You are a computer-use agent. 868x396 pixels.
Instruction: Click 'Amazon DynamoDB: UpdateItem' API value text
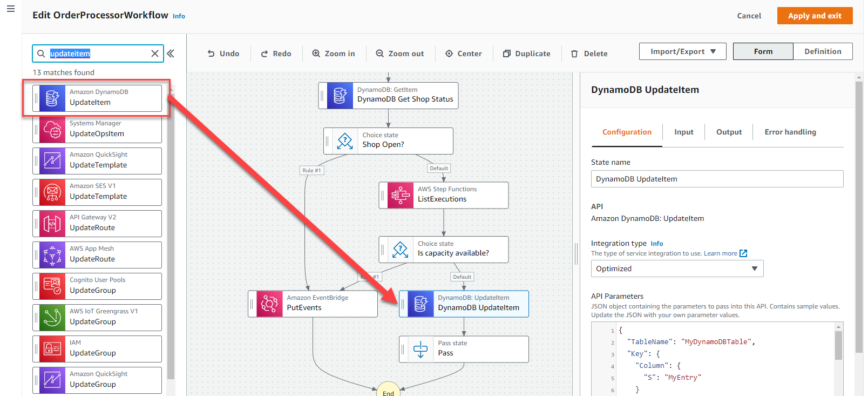click(x=647, y=218)
